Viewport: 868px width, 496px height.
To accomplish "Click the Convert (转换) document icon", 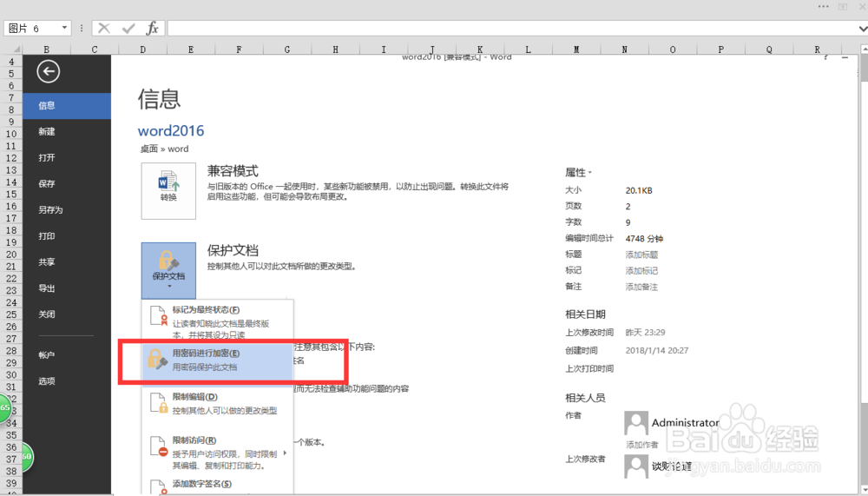I will tap(168, 190).
